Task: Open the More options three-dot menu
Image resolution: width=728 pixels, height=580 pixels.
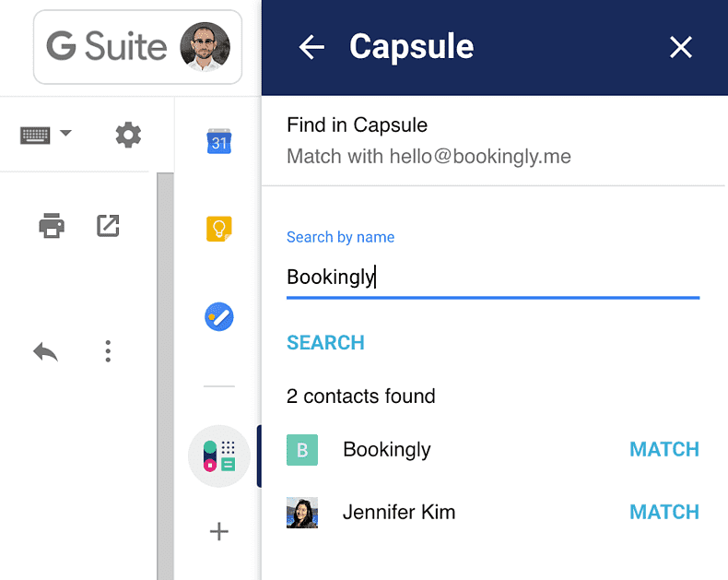Action: pyautogui.click(x=108, y=351)
